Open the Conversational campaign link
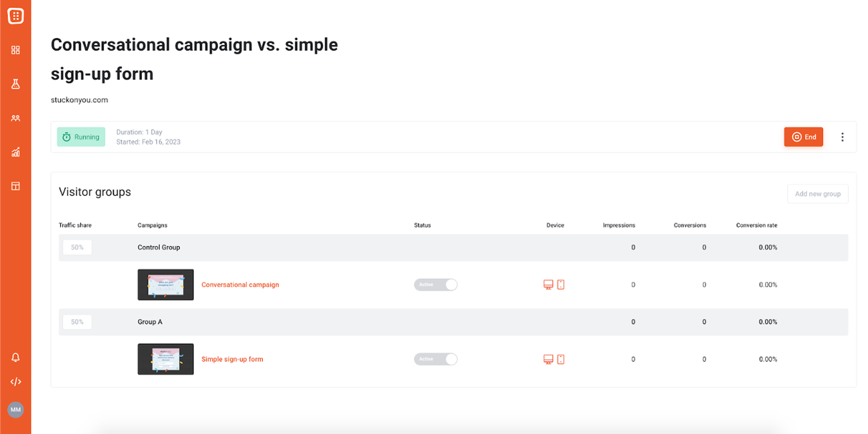 tap(240, 285)
